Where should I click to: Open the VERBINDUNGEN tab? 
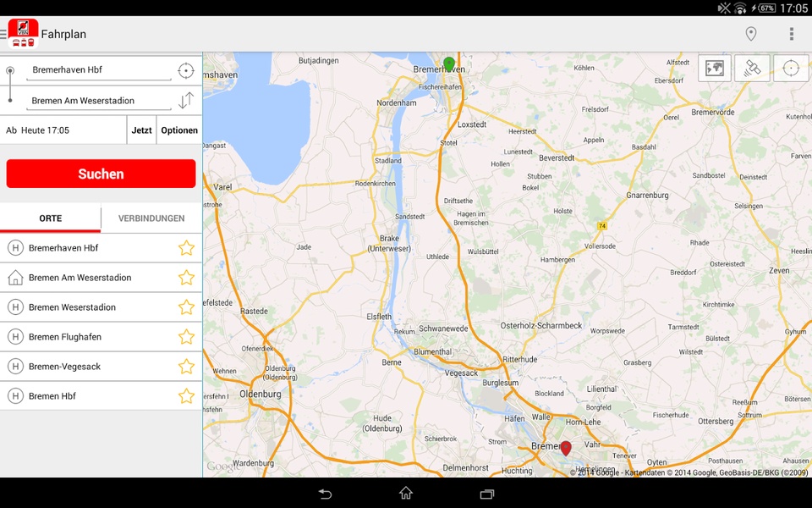pos(151,218)
